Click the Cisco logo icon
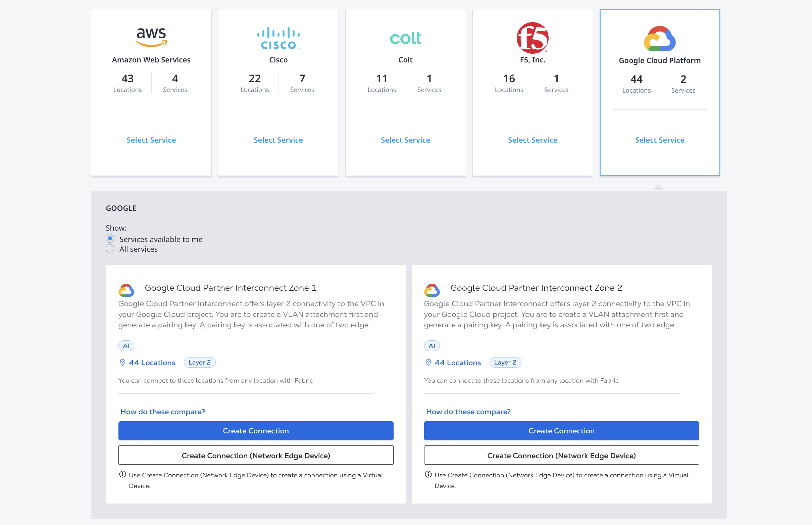Image resolution: width=812 pixels, height=525 pixels. (278, 38)
